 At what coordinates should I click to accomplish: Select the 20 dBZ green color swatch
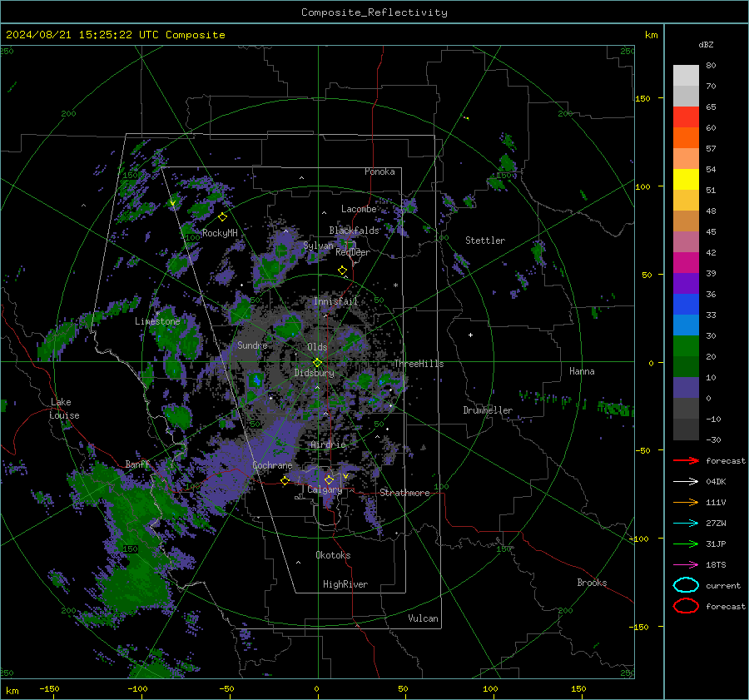(686, 366)
